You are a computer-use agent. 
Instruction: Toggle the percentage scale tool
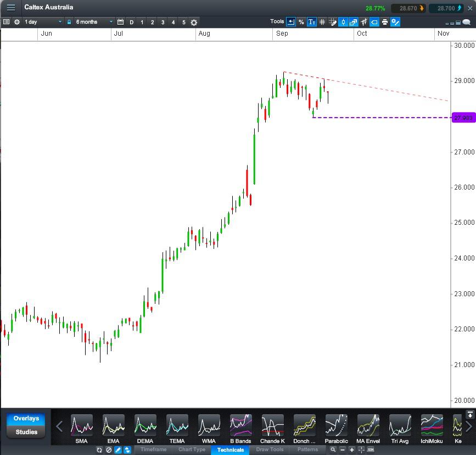click(301, 22)
